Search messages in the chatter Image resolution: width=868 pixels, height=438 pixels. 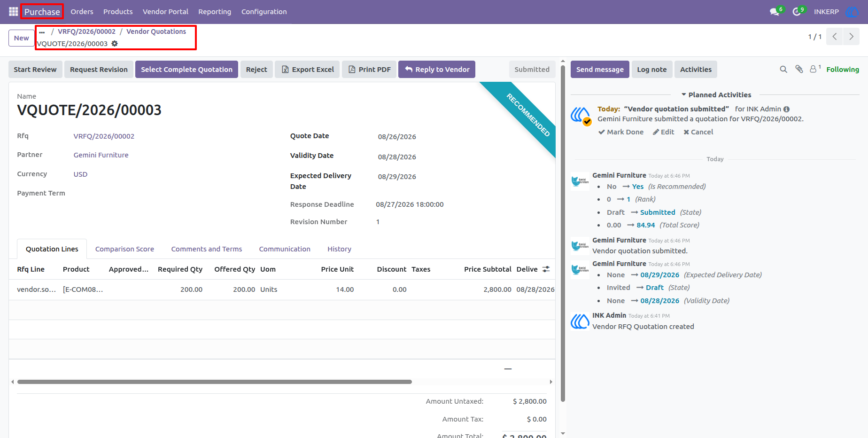[783, 70]
